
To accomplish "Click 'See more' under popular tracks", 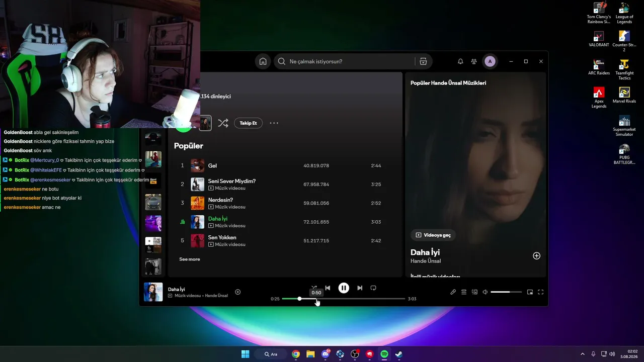I will pos(190,259).
